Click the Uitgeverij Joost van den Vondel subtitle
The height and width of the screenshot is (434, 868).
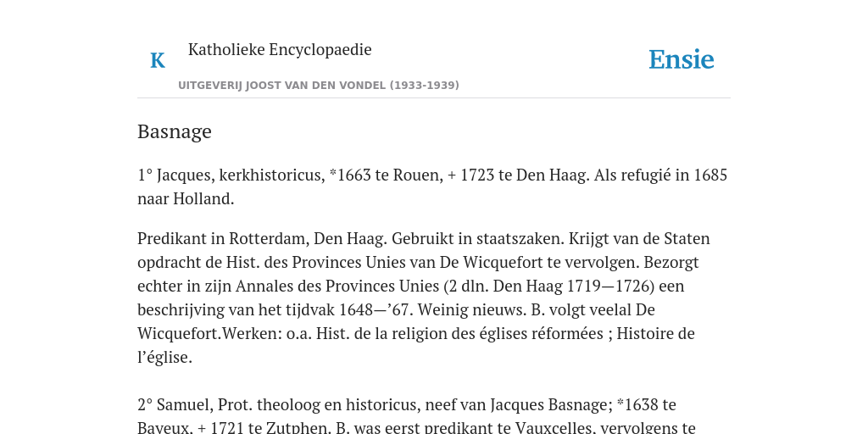click(319, 86)
